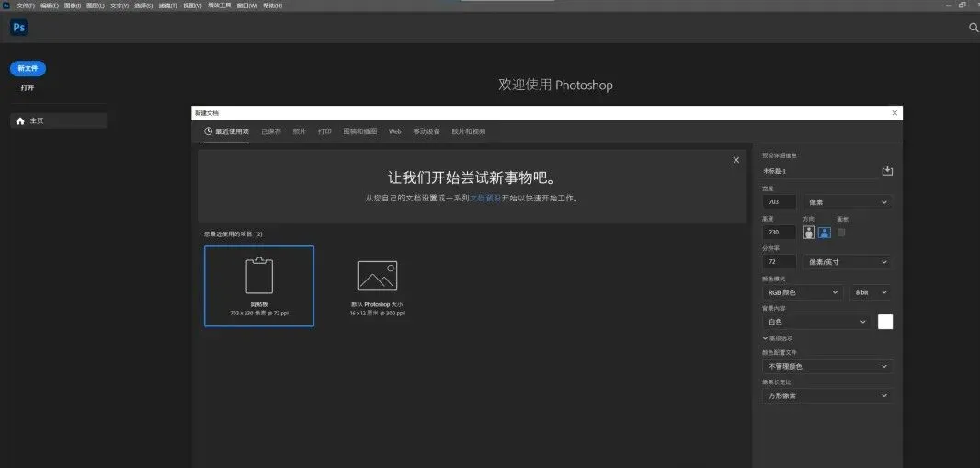Image resolution: width=980 pixels, height=468 pixels.
Task: Open color mode dropdown RGB 颜色
Action: tap(803, 291)
